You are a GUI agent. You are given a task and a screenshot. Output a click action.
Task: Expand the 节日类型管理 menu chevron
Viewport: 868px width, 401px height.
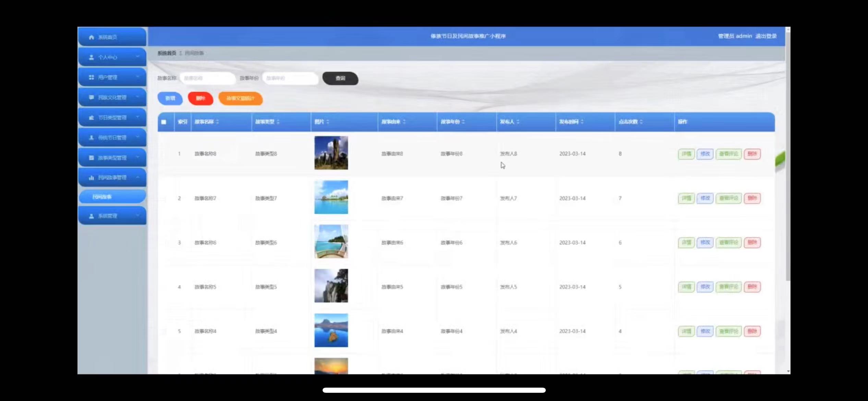click(x=137, y=117)
